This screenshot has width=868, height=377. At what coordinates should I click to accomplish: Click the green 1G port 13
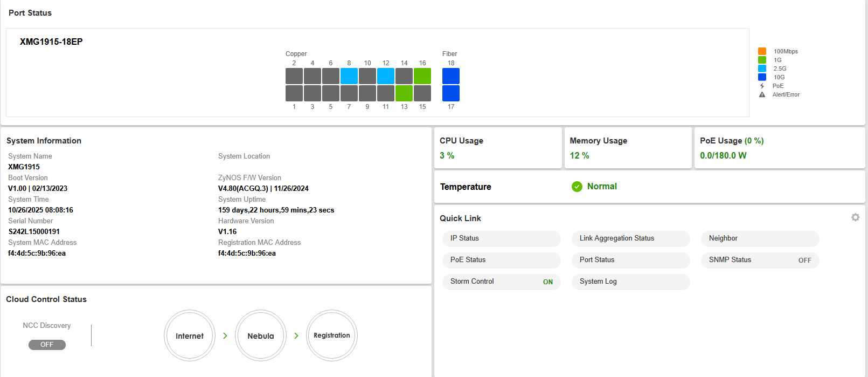click(404, 93)
